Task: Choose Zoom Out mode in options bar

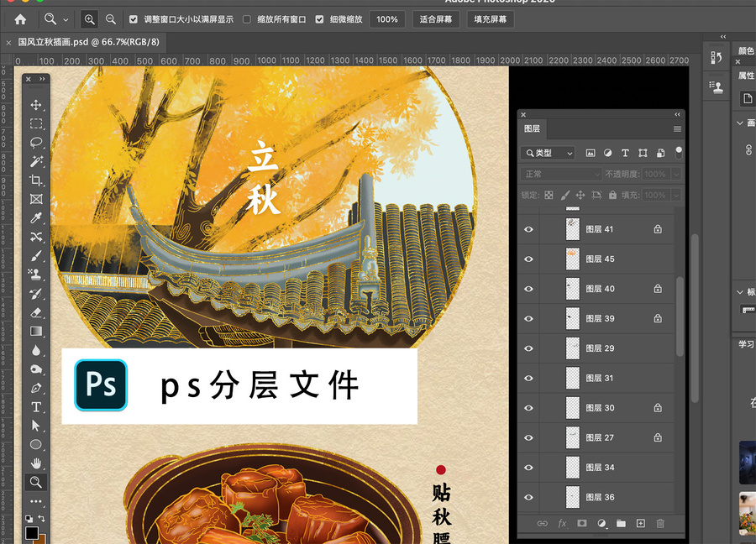Action: pyautogui.click(x=111, y=19)
